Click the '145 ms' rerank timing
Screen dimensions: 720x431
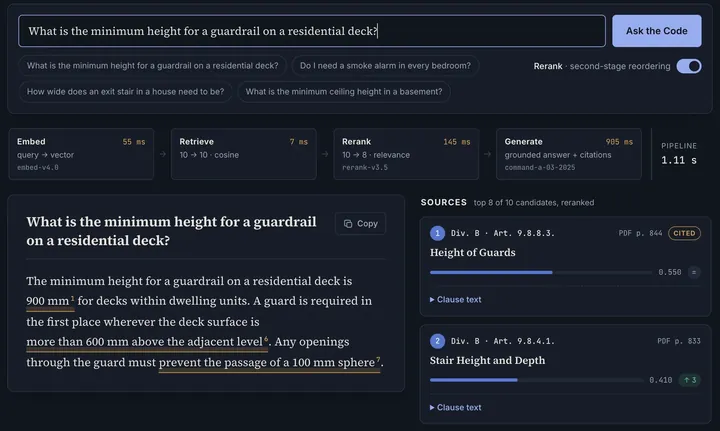(456, 142)
